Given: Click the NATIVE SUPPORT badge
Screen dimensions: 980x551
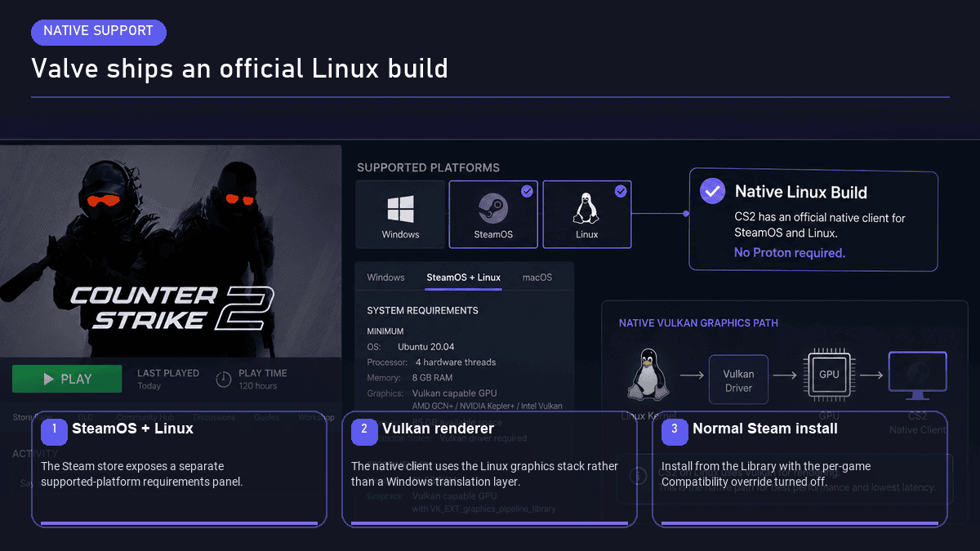Looking at the screenshot, I should click(x=99, y=31).
